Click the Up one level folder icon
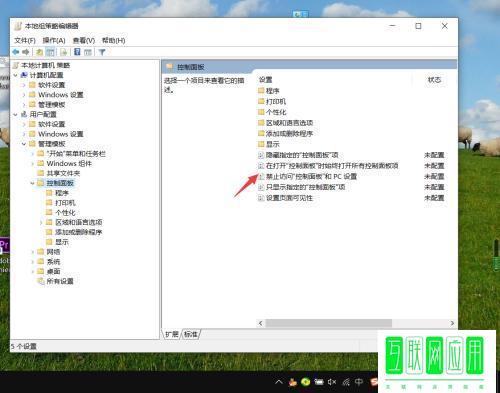 [39, 52]
